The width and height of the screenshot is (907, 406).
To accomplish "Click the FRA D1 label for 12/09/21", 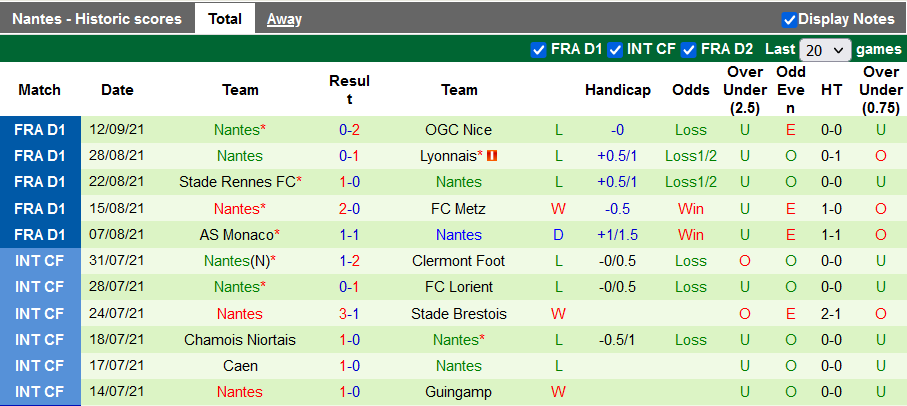I will 40,130.
